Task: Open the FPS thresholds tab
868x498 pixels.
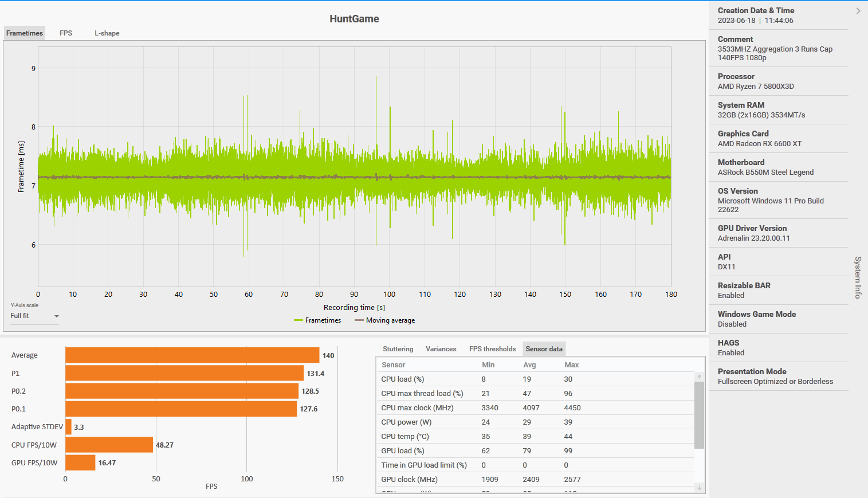Action: tap(492, 348)
